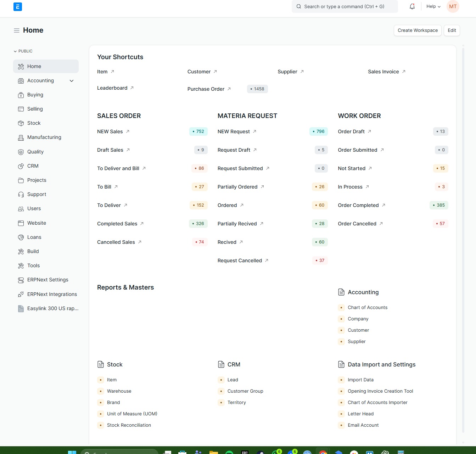
Task: Open the notifications bell
Action: pos(411,6)
